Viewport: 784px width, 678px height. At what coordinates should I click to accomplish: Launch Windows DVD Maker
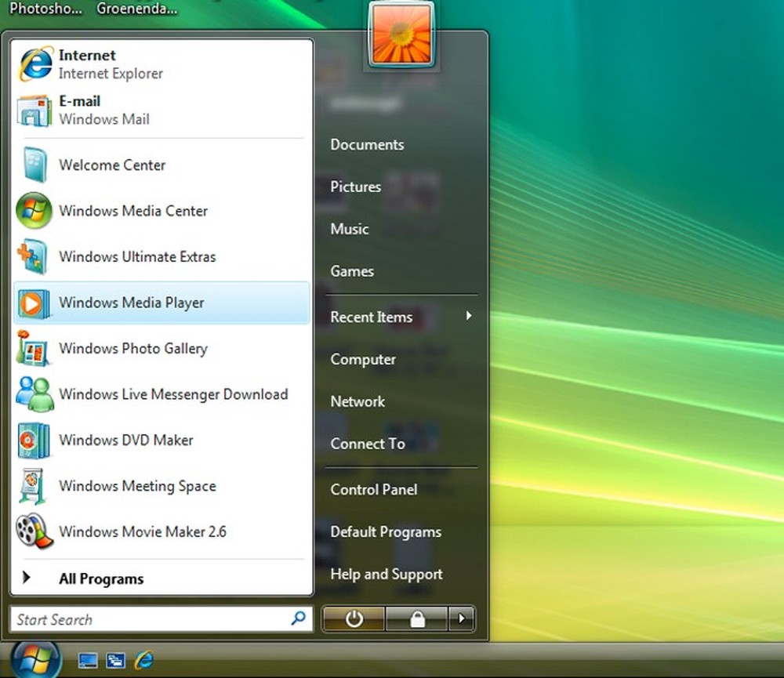pyautogui.click(x=125, y=441)
